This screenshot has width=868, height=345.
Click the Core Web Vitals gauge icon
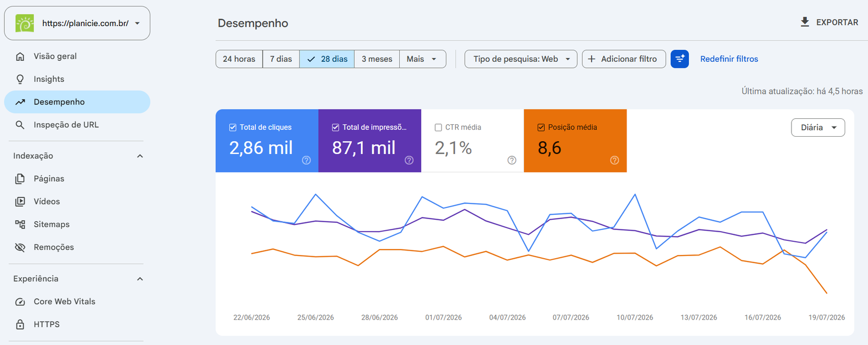(20, 302)
